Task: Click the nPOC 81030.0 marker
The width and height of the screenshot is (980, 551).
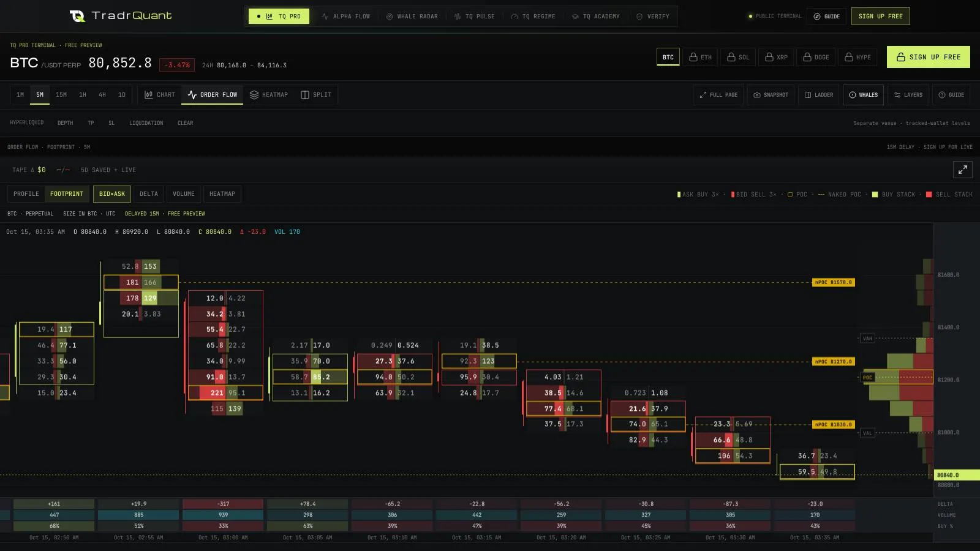Action: tap(833, 424)
